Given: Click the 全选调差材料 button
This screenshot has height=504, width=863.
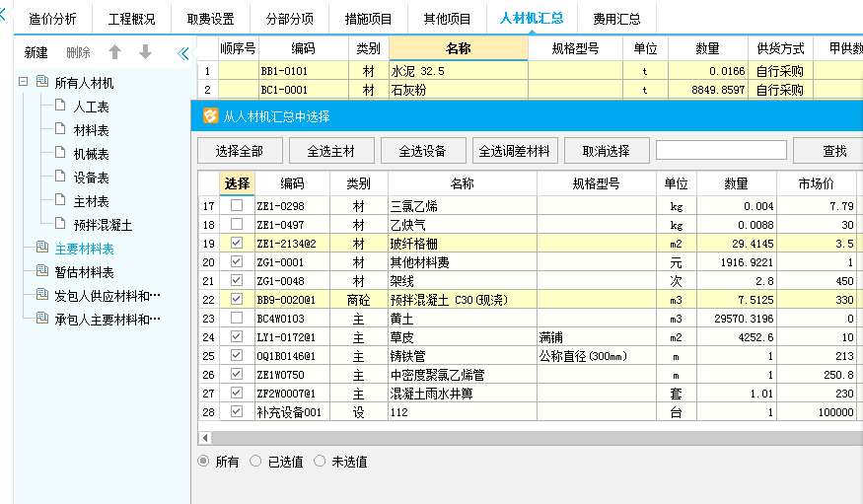Looking at the screenshot, I should (x=515, y=151).
